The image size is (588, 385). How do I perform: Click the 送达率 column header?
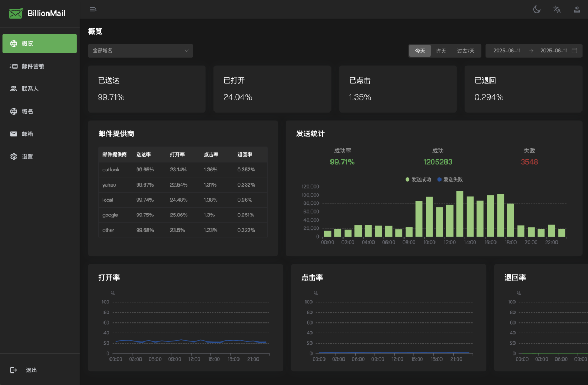point(144,154)
